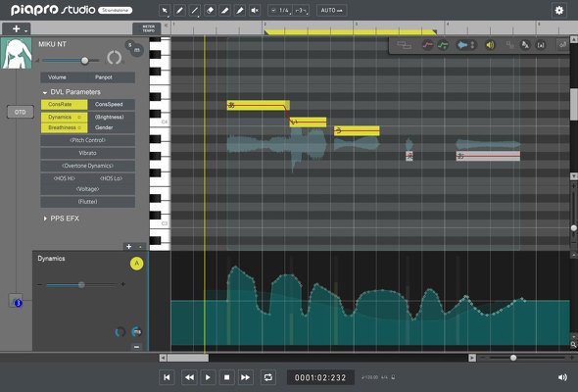Adjust the Dynamics lane slider
This screenshot has height=392, width=578.
click(x=81, y=284)
